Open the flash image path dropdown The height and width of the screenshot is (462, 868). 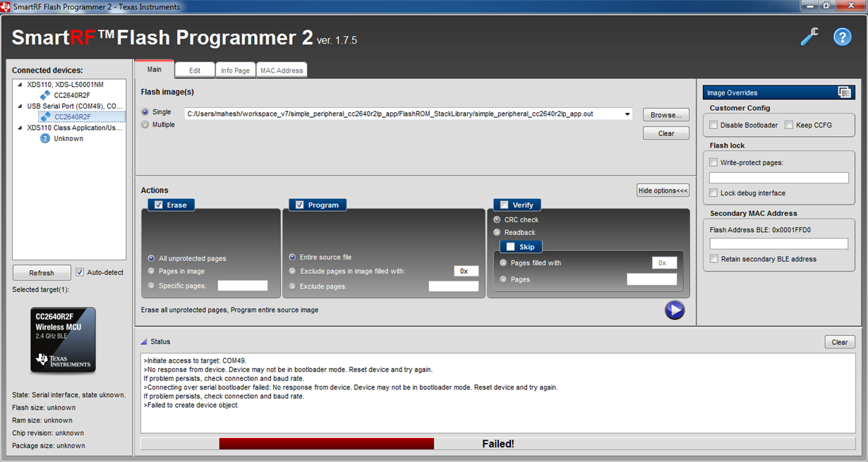click(x=627, y=114)
